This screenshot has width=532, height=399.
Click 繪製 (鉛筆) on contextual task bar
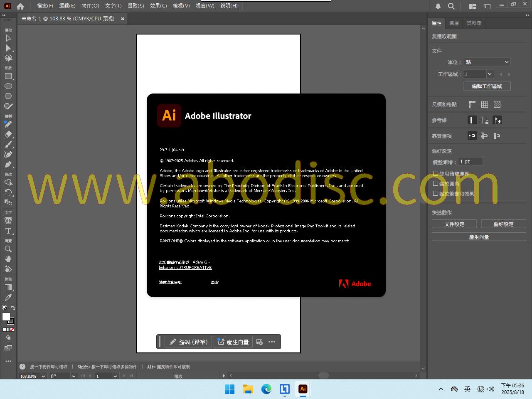pos(188,342)
